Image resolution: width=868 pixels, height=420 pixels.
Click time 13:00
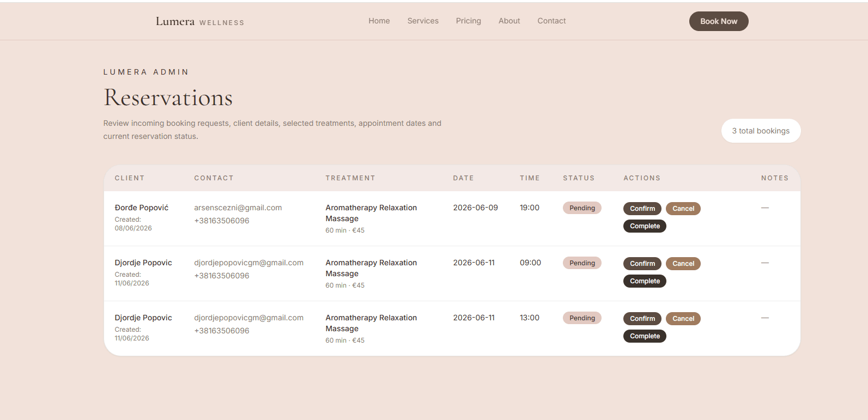(x=530, y=318)
